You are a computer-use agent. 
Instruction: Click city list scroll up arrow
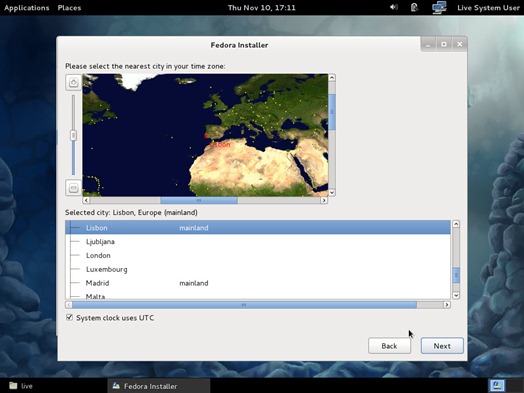[456, 224]
